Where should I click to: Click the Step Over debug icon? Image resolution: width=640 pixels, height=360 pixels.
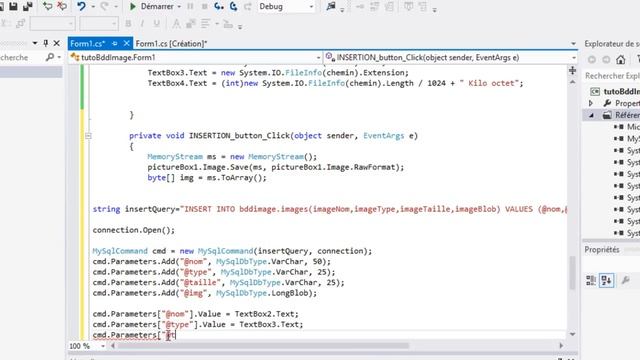(233, 6)
